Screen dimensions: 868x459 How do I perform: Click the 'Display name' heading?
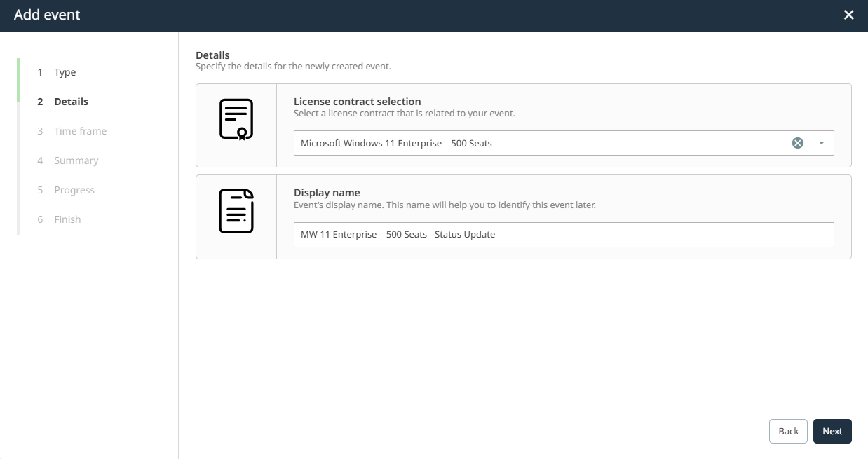click(327, 193)
